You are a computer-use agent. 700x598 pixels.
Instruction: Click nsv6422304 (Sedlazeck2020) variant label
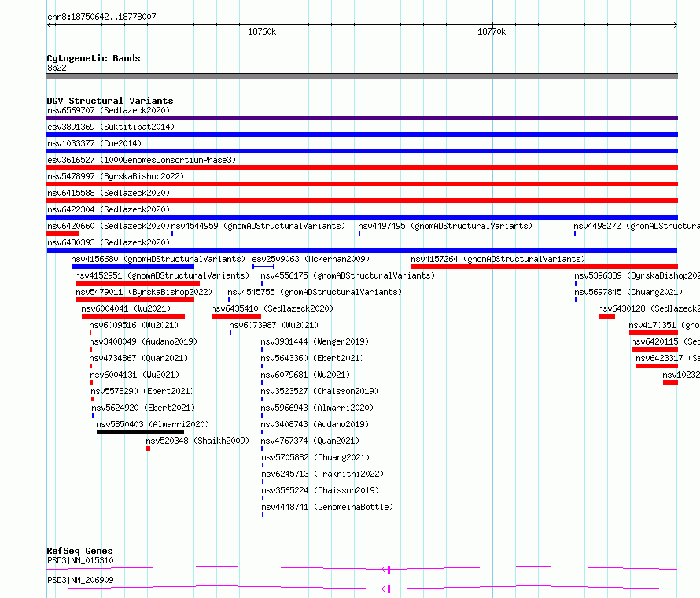[x=109, y=209]
